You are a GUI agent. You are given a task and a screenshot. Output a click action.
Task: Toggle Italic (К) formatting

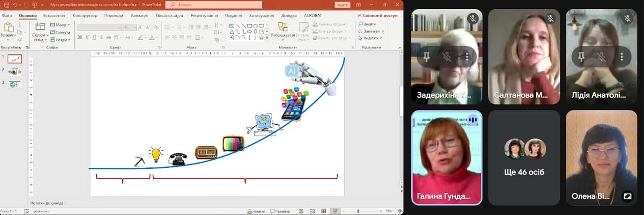pyautogui.click(x=87, y=37)
